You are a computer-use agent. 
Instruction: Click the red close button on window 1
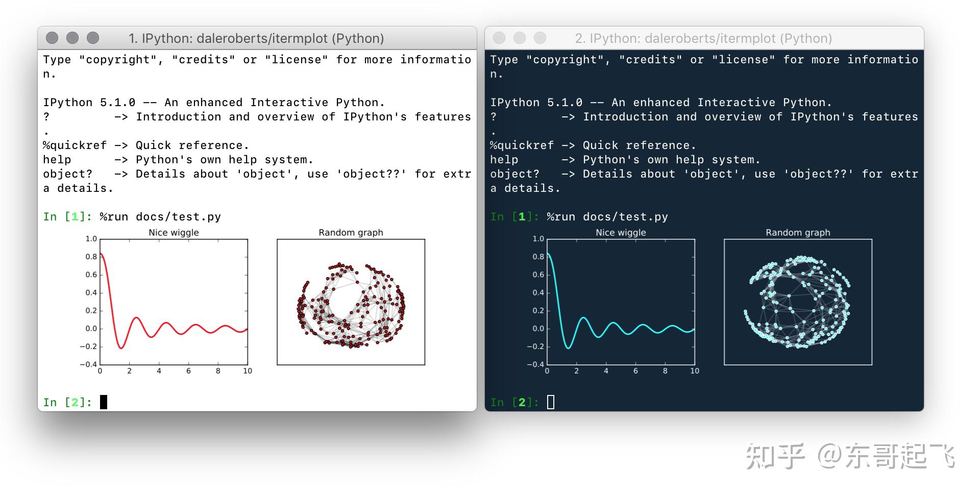tap(53, 38)
